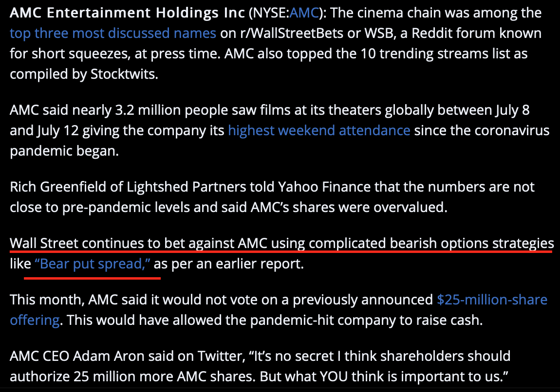
Task: Visit the "$25-million-share" offering link
Action: pyautogui.click(x=492, y=299)
